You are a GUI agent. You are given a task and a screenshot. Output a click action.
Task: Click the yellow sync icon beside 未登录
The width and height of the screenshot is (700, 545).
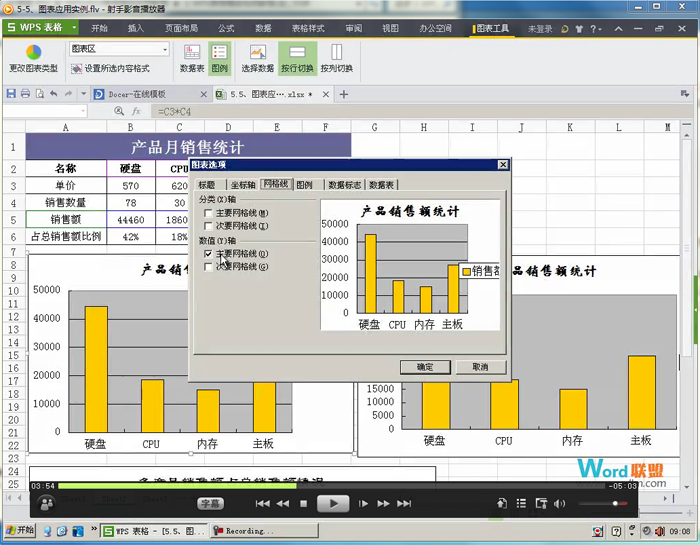(565, 29)
